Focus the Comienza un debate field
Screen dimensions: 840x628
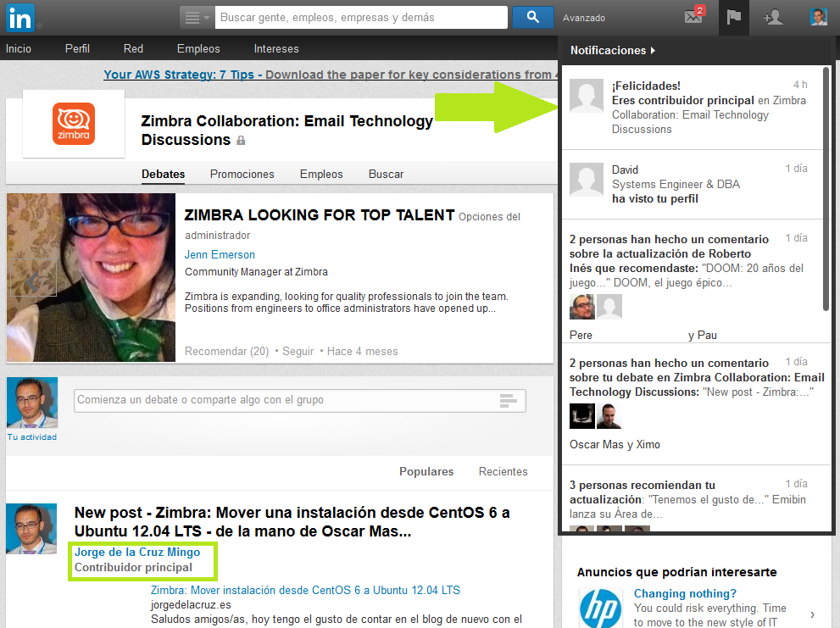tap(300, 400)
